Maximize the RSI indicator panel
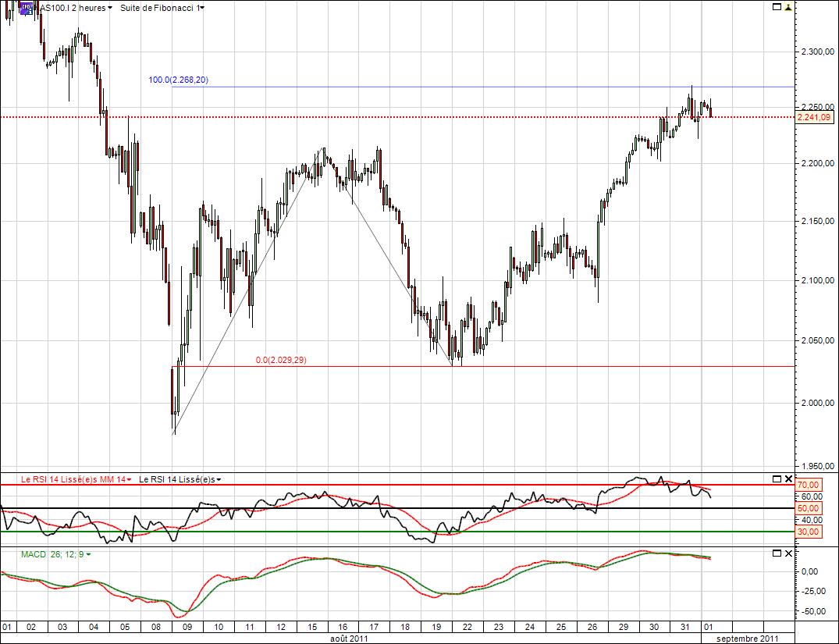This screenshot has width=839, height=644. [x=776, y=479]
